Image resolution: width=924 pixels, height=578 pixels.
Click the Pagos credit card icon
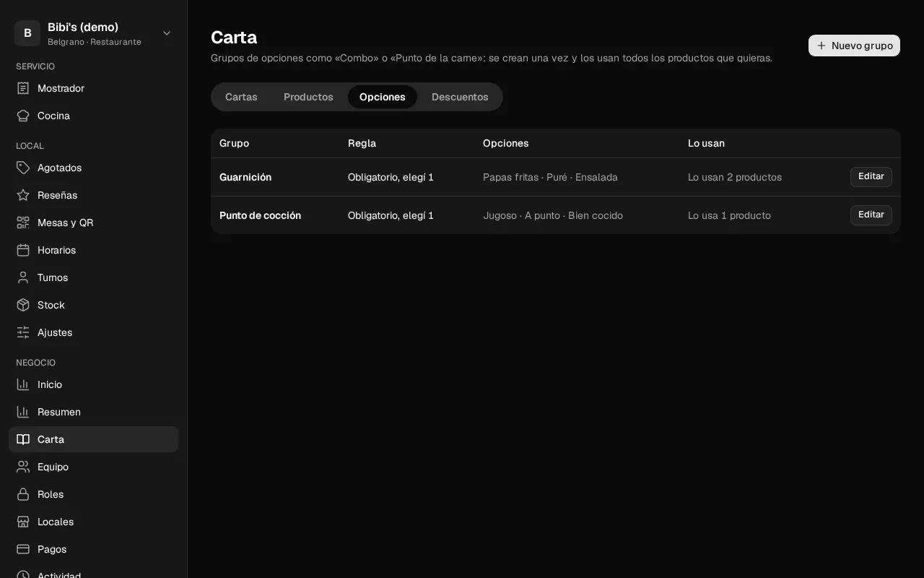click(x=23, y=549)
